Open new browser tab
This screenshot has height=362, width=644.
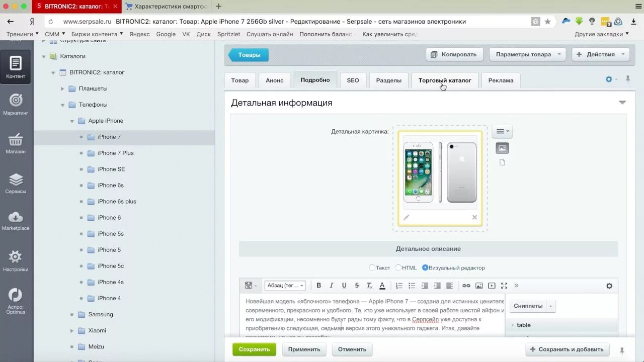point(218,7)
